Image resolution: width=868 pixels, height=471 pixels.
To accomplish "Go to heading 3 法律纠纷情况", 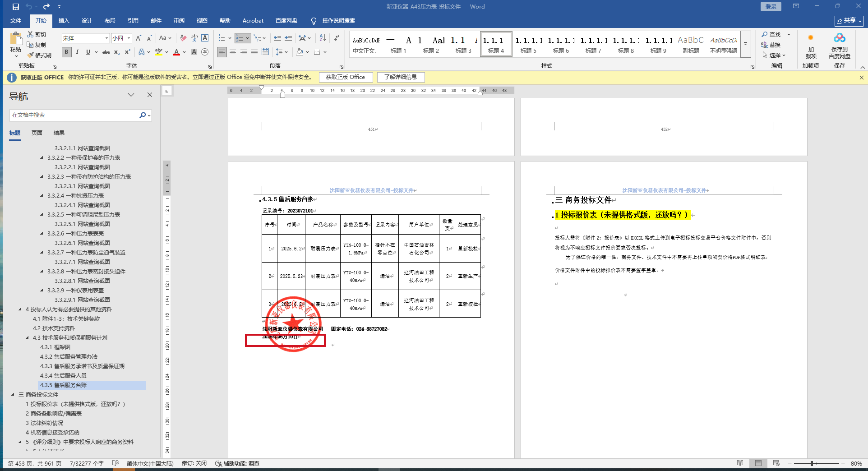I will (44, 423).
